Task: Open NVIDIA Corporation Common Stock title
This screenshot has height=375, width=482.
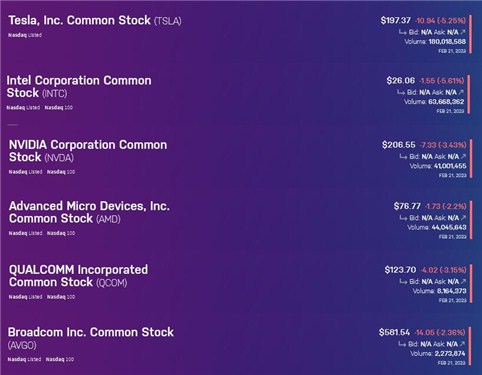Action: point(88,151)
